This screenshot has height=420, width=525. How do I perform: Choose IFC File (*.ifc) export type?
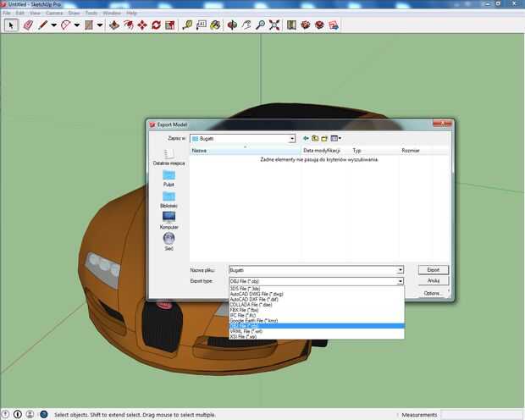(x=317, y=315)
